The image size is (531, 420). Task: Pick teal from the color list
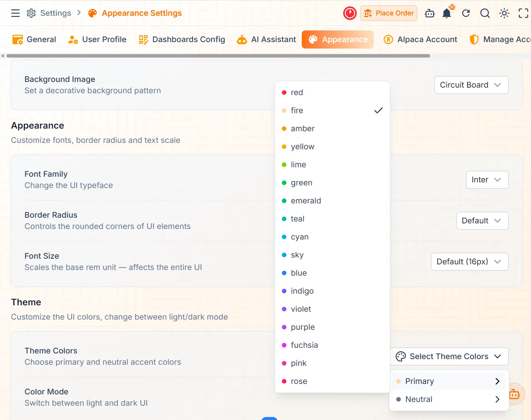pos(332,219)
